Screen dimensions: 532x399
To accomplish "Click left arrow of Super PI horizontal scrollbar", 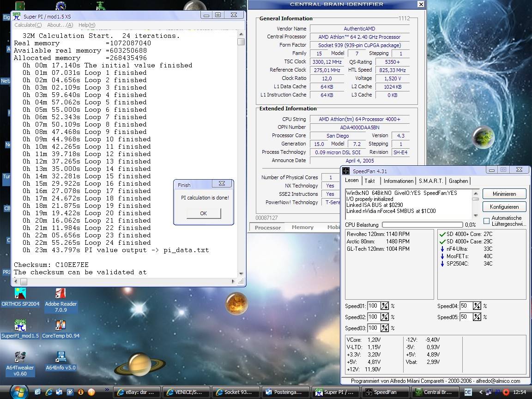I will click(x=16, y=282).
